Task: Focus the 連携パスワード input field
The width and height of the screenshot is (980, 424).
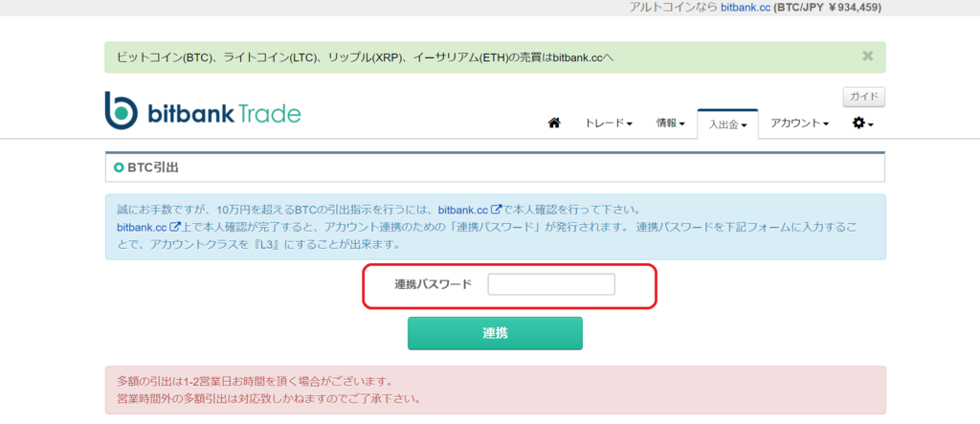Action: click(551, 284)
